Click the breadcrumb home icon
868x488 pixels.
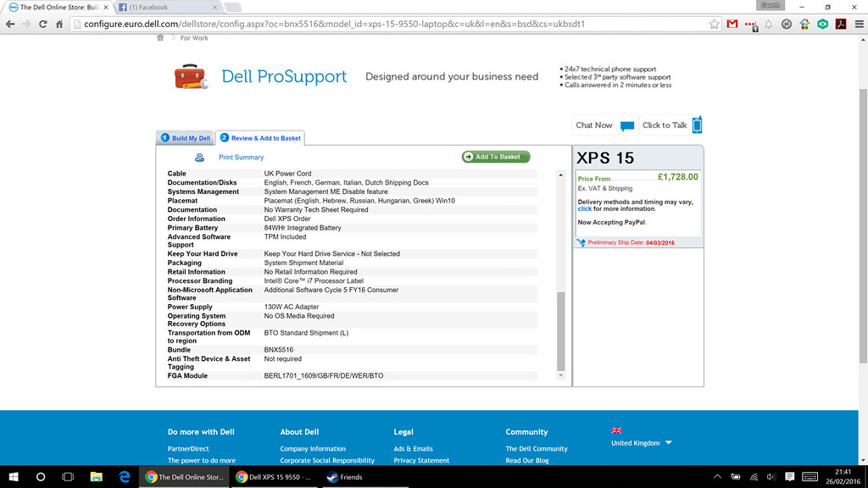coord(160,37)
